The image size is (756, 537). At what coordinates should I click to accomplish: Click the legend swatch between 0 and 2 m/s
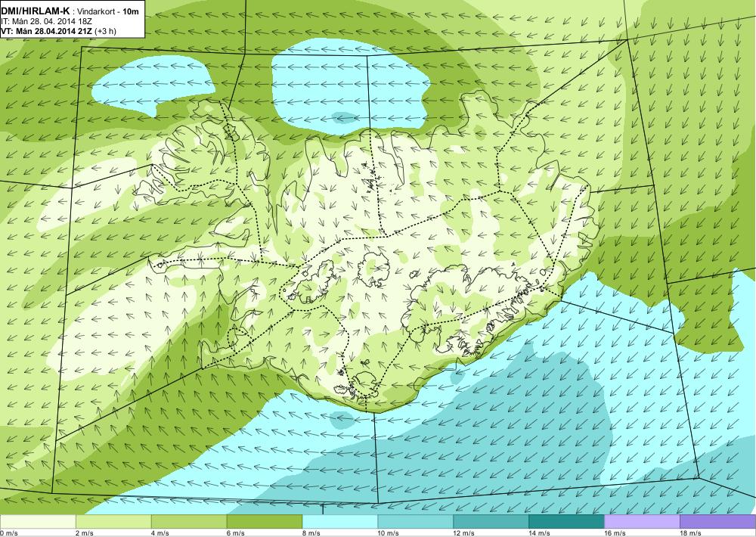(38, 522)
